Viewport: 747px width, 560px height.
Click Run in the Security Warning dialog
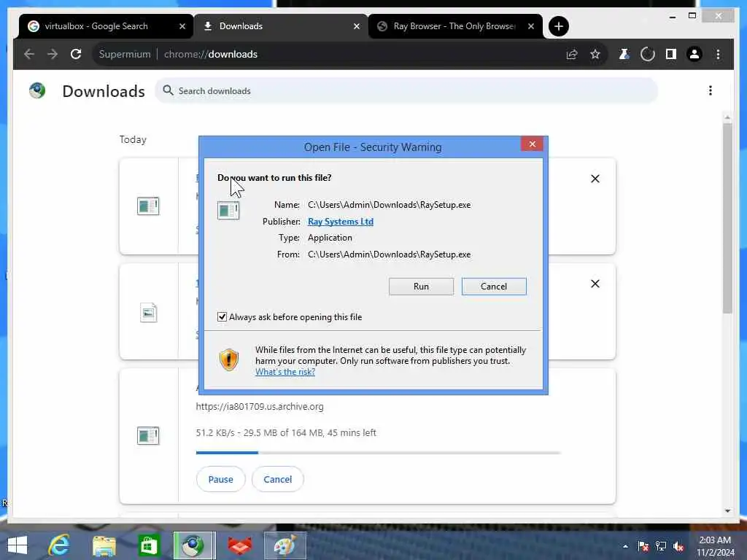(x=421, y=286)
